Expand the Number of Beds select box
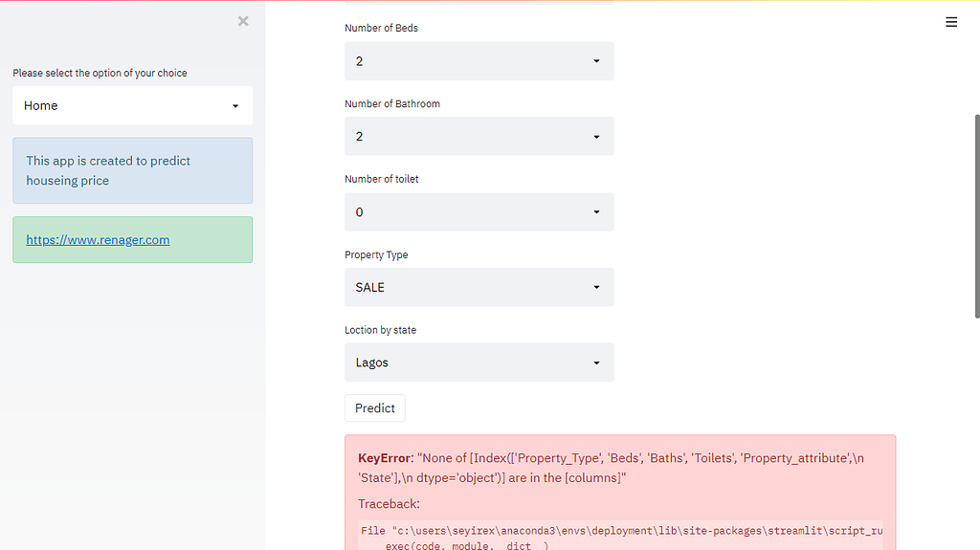Screen dimensions: 980x550 [469, 61]
